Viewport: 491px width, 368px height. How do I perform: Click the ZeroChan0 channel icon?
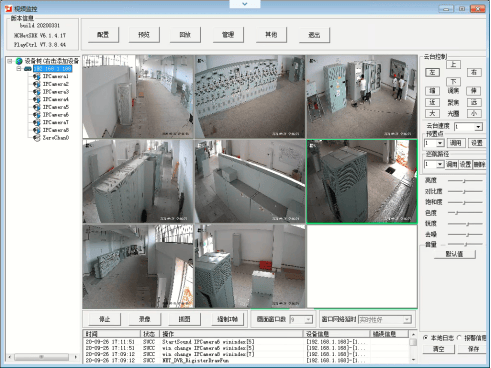click(37, 138)
